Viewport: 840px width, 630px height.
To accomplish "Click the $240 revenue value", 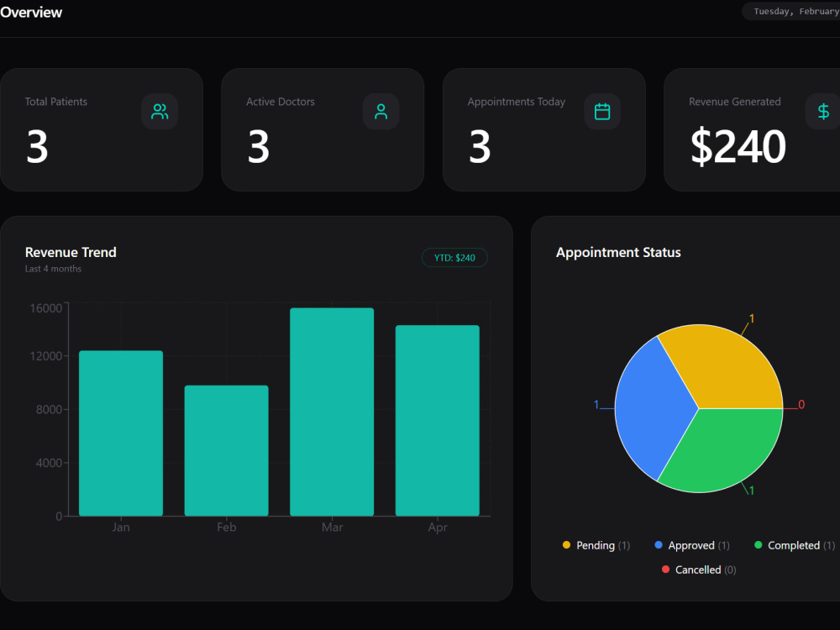I will [x=738, y=146].
